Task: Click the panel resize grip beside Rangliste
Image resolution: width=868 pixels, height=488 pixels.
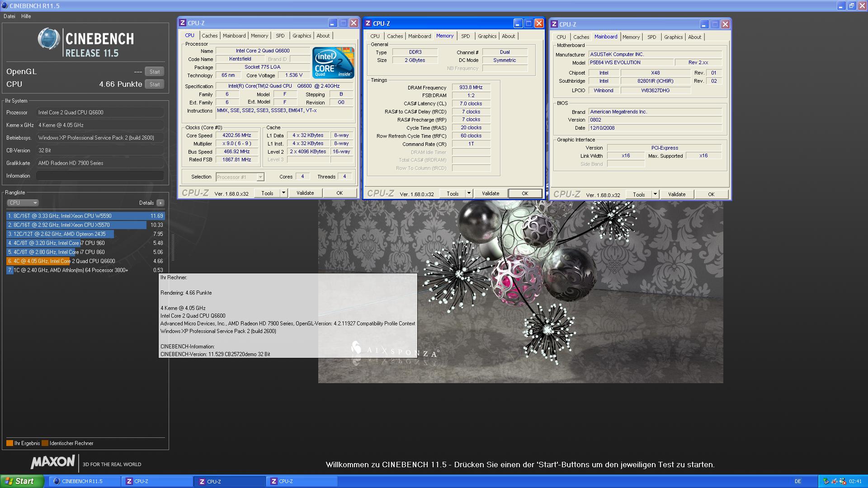Action: pos(172,248)
